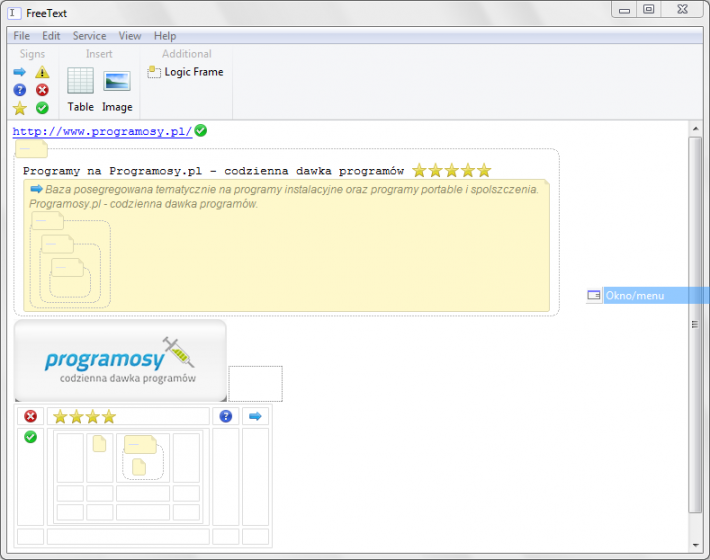Click the blue question mark in the table

225,416
